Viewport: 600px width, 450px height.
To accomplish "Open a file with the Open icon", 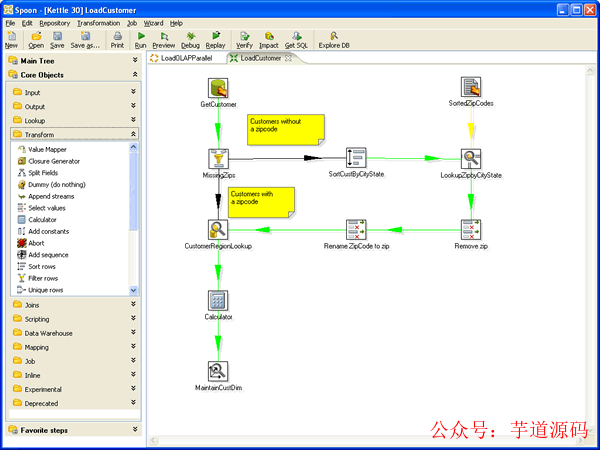I will (x=36, y=36).
